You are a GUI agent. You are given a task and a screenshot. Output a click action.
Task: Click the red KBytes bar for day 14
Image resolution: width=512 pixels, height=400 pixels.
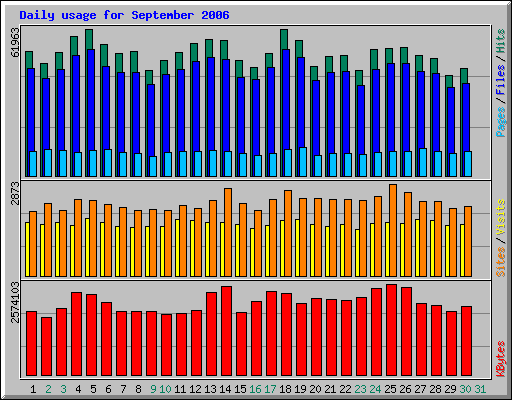(x=227, y=331)
